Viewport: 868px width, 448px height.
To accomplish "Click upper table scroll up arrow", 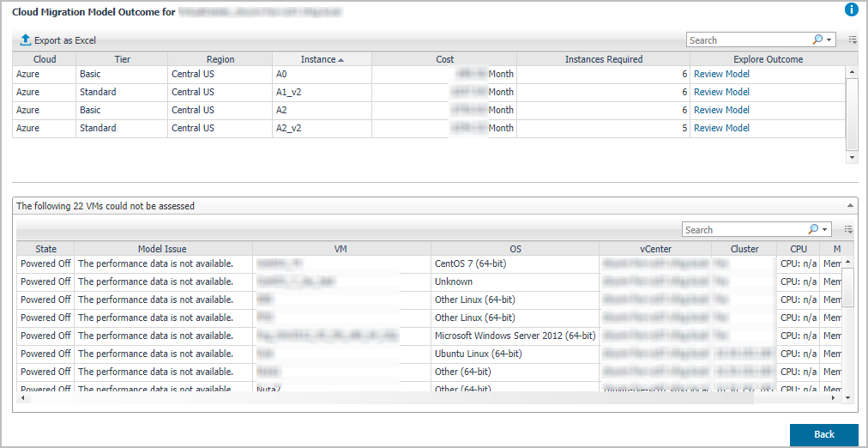I will pos(851,71).
